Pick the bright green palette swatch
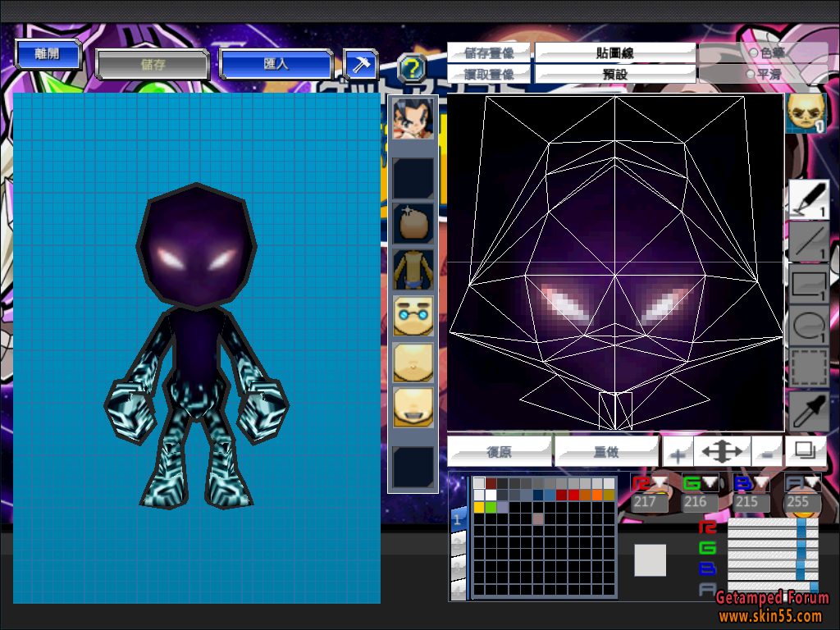This screenshot has height=630, width=840. (491, 507)
